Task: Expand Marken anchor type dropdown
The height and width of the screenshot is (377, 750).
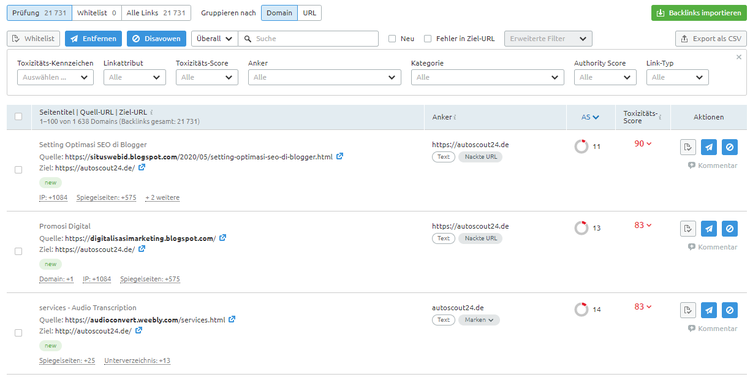Action: tap(479, 320)
